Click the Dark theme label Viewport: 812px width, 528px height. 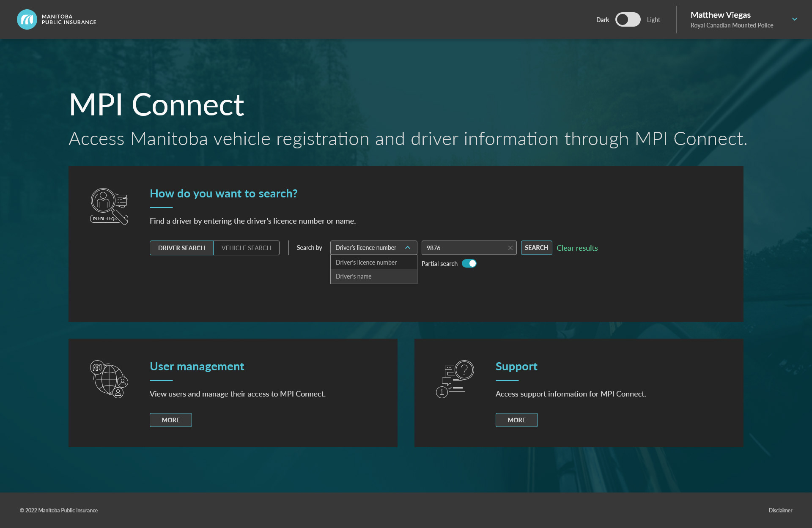pyautogui.click(x=602, y=20)
